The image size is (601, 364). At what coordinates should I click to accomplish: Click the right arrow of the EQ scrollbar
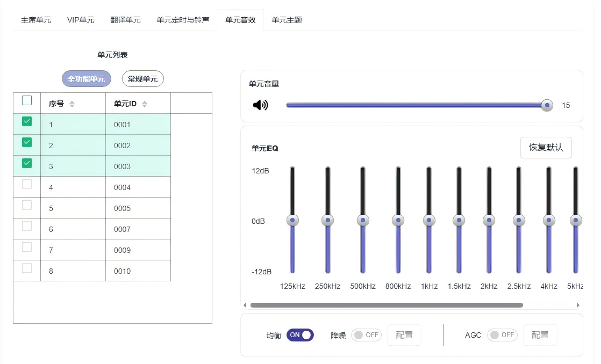tap(578, 305)
